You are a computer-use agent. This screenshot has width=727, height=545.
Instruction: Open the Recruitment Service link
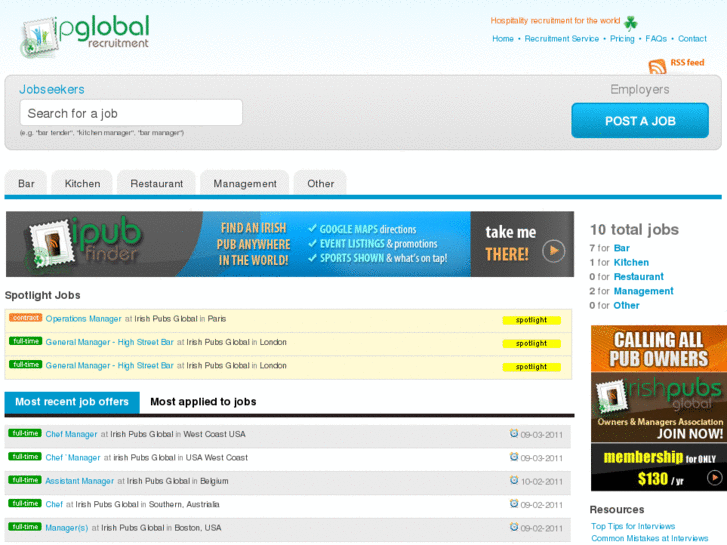pos(561,38)
